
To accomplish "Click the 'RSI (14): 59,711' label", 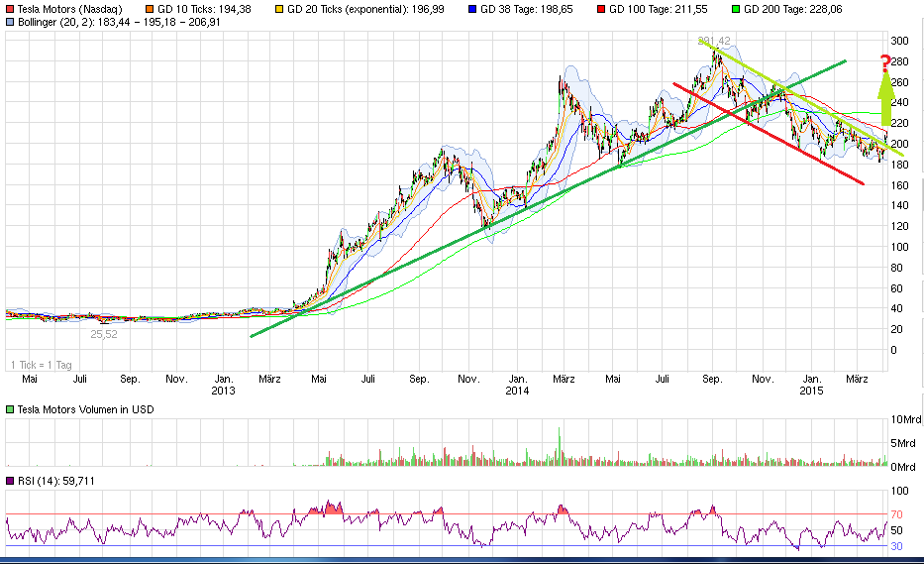I will (x=56, y=481).
